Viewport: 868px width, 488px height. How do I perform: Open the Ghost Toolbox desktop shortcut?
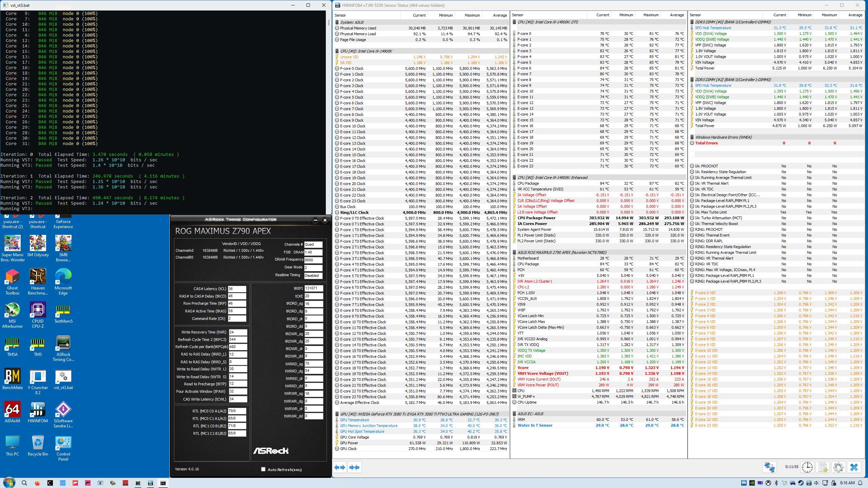coord(13,282)
